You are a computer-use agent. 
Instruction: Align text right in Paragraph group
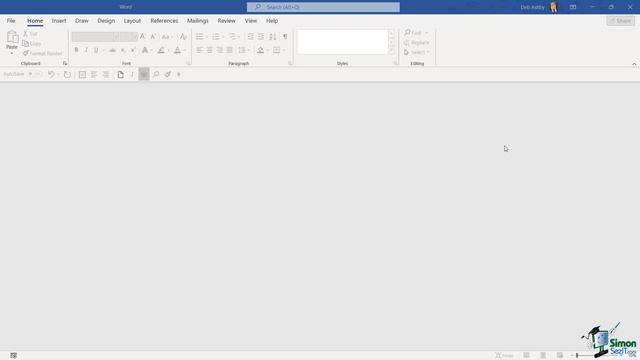220,50
